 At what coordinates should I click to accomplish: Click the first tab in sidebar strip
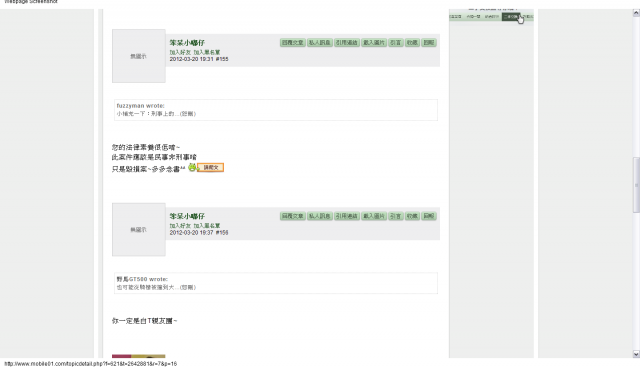pyautogui.click(x=455, y=17)
